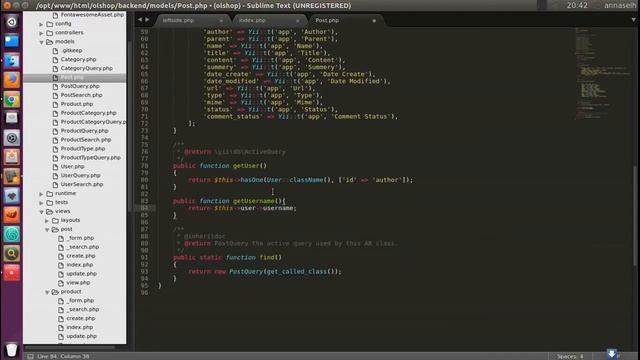The image size is (640, 360).
Task: Click the file icon beside Category.php
Action: coord(56,60)
